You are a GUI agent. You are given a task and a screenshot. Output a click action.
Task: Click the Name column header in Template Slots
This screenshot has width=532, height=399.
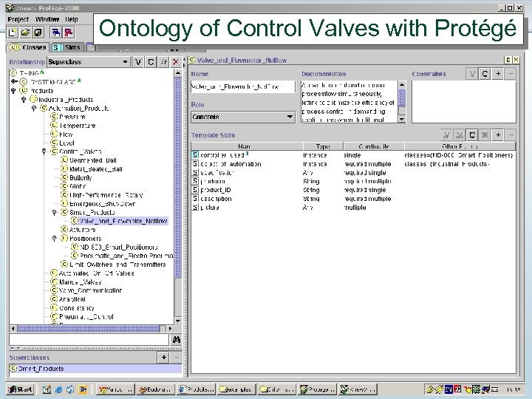pos(248,146)
